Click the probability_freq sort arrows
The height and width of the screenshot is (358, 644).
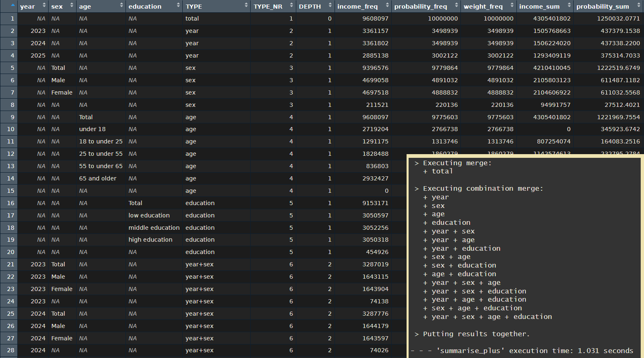point(456,6)
